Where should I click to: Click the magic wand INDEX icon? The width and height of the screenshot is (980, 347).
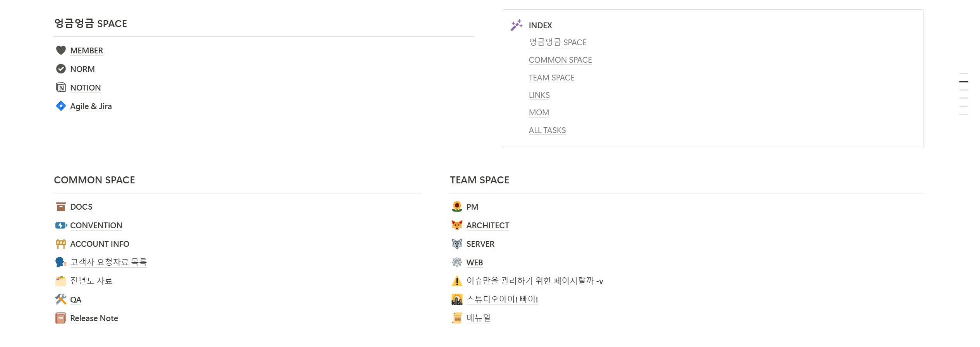tap(517, 25)
